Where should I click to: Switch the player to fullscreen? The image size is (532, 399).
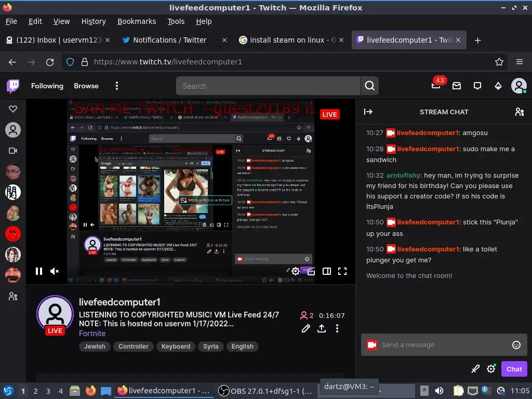tap(342, 271)
